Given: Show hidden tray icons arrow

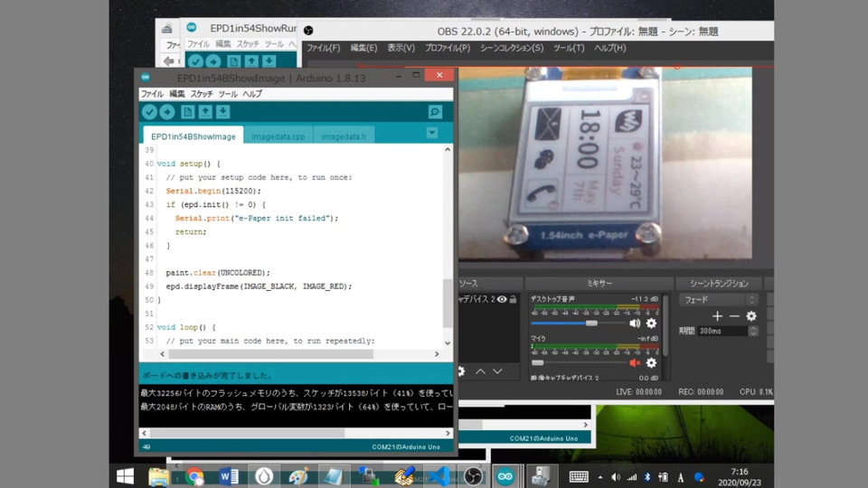Looking at the screenshot, I should tap(600, 477).
